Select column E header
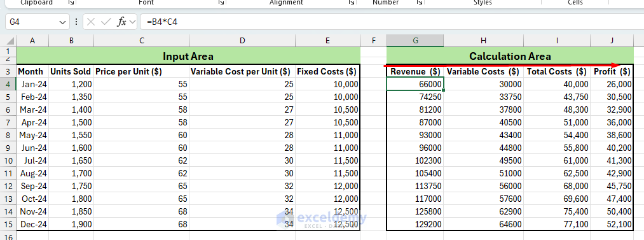The width and height of the screenshot is (644, 240). click(327, 41)
